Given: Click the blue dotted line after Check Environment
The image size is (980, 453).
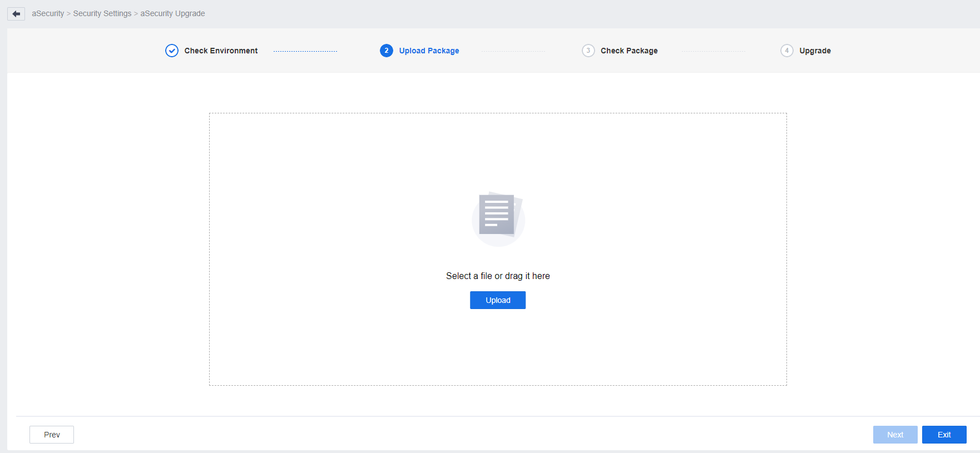Looking at the screenshot, I should (305, 51).
